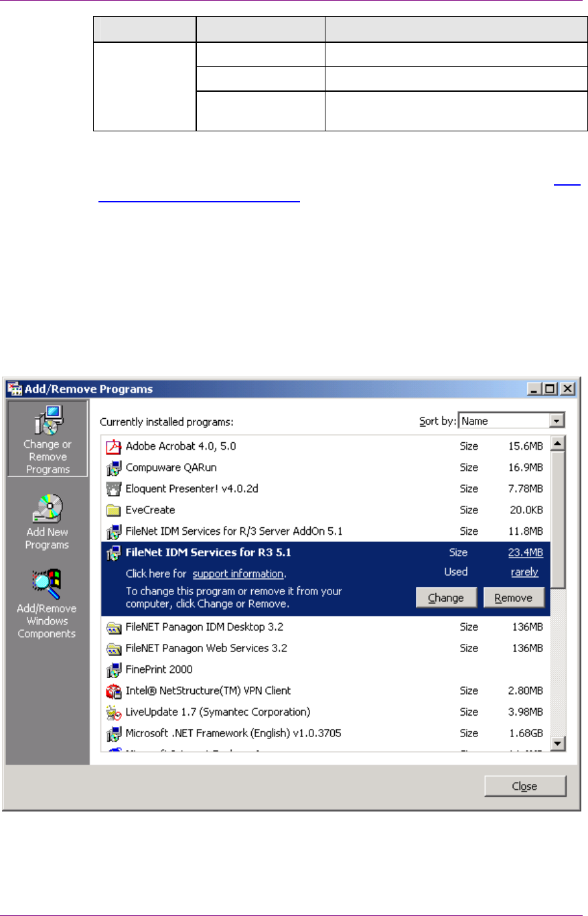Click the Add/Remove Programs title bar icon
588x916 pixels.
[15, 389]
